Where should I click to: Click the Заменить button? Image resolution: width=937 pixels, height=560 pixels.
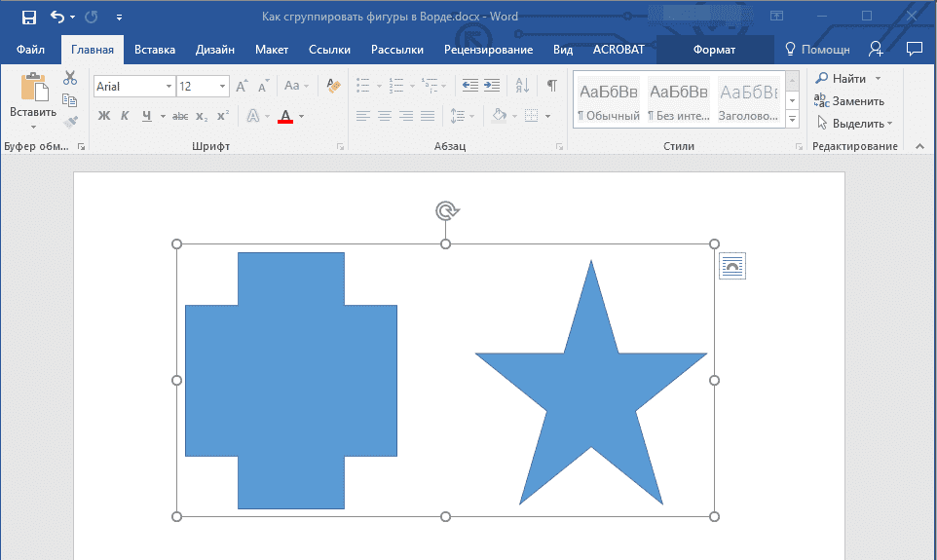tap(850, 100)
